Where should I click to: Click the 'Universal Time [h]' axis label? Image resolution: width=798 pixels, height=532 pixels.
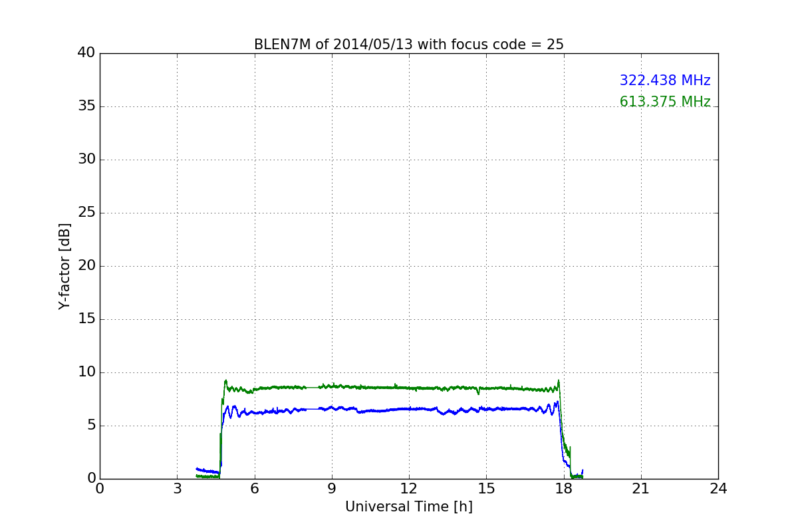[409, 507]
